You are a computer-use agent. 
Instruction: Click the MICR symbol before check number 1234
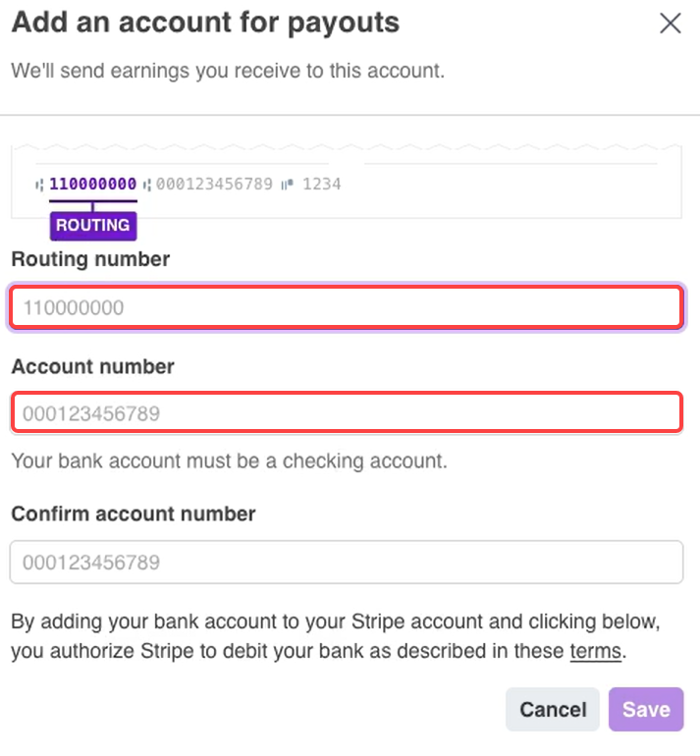coord(288,184)
